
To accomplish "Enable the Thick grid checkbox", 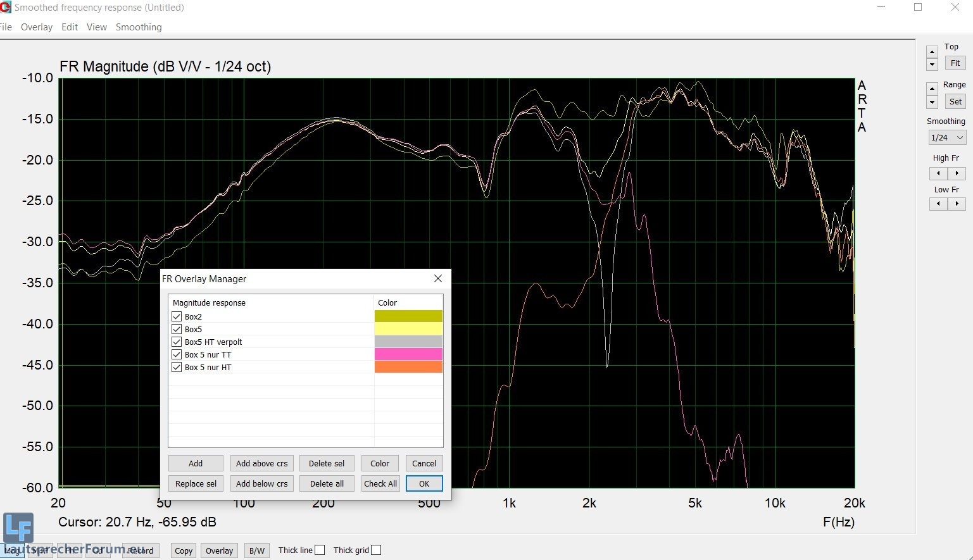I will point(376,550).
